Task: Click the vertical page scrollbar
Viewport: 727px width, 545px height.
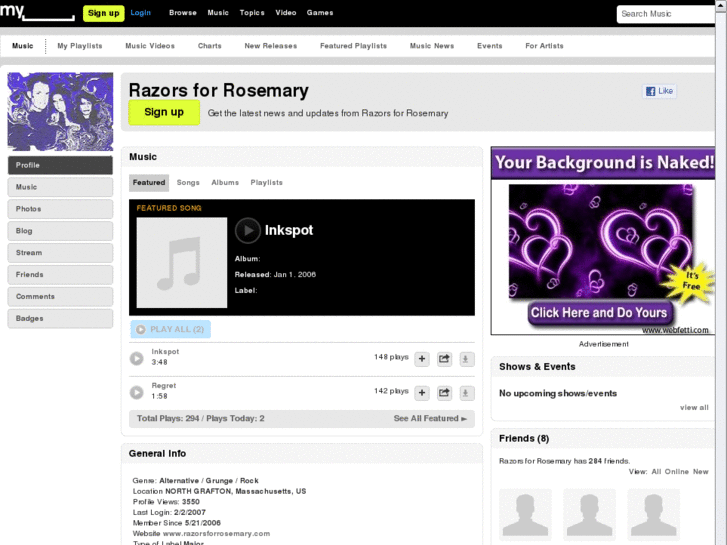Action: (x=721, y=272)
